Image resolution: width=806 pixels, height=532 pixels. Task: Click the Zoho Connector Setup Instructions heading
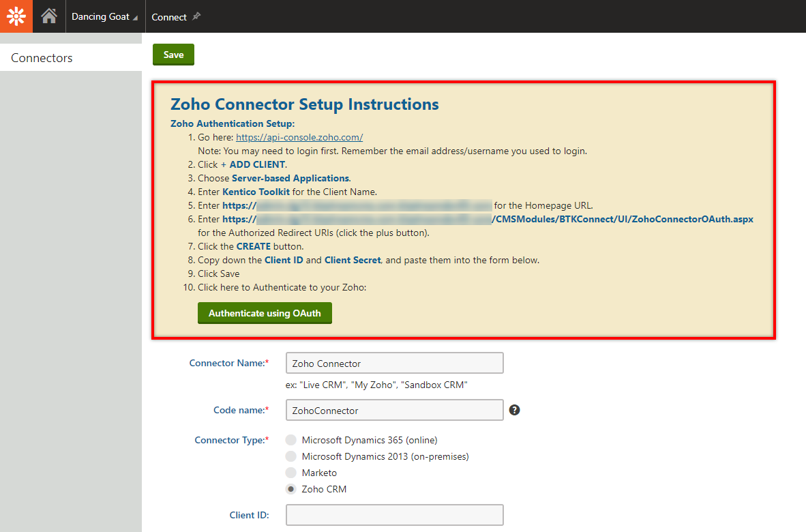pyautogui.click(x=304, y=104)
